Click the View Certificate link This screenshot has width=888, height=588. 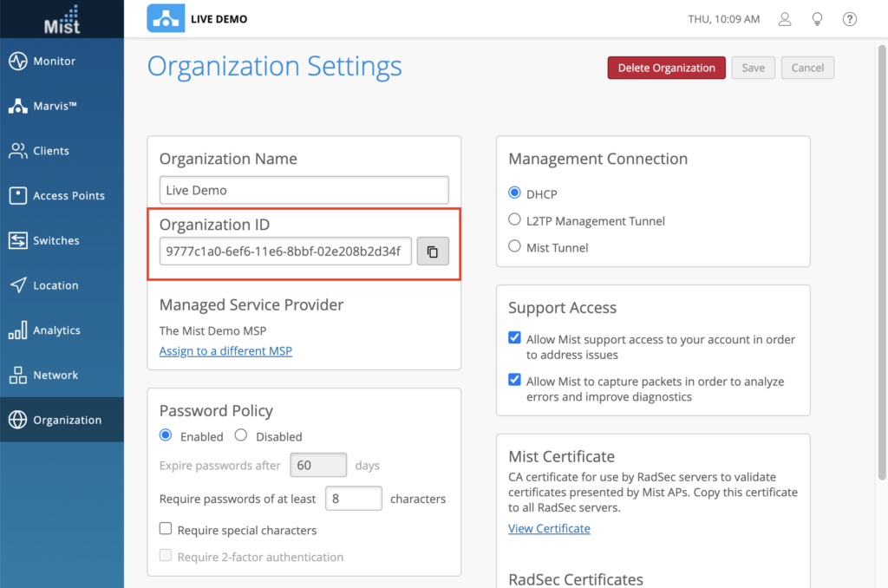[x=549, y=528]
